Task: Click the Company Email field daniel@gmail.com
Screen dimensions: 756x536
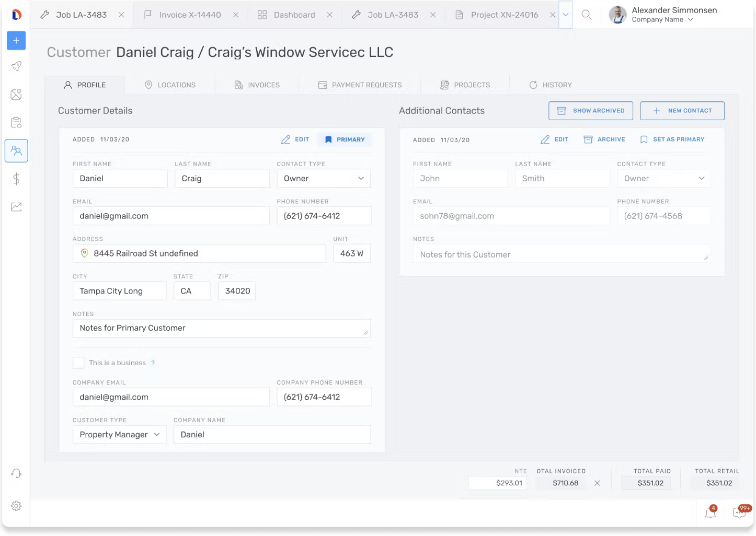Action: coord(171,397)
